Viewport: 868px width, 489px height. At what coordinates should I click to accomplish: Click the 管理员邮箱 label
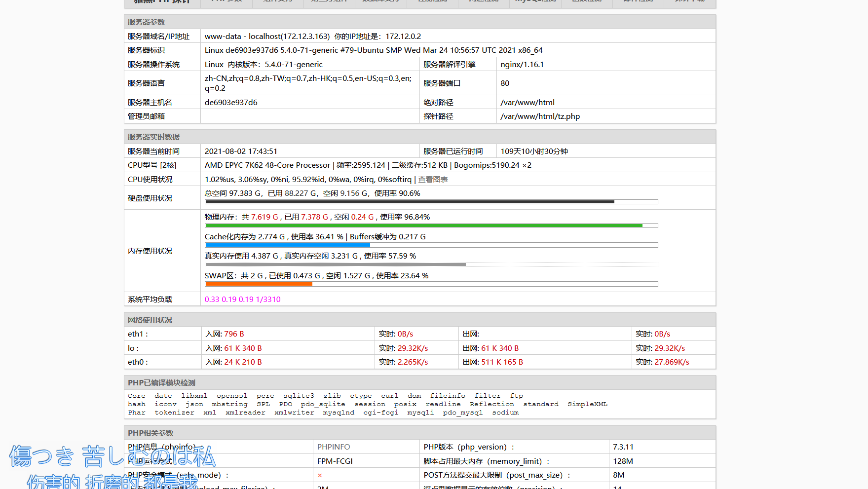(146, 116)
